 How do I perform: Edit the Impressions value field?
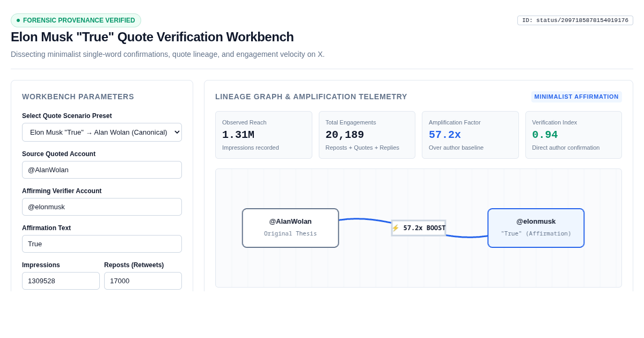point(61,281)
